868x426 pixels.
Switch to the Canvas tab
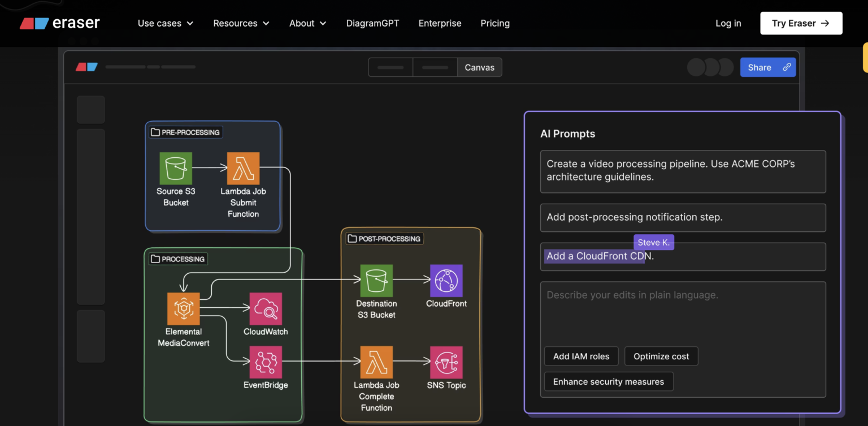(x=479, y=67)
